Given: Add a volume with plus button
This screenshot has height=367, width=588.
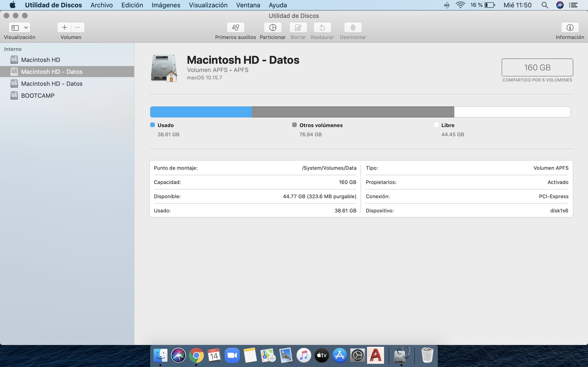Looking at the screenshot, I should (x=64, y=28).
